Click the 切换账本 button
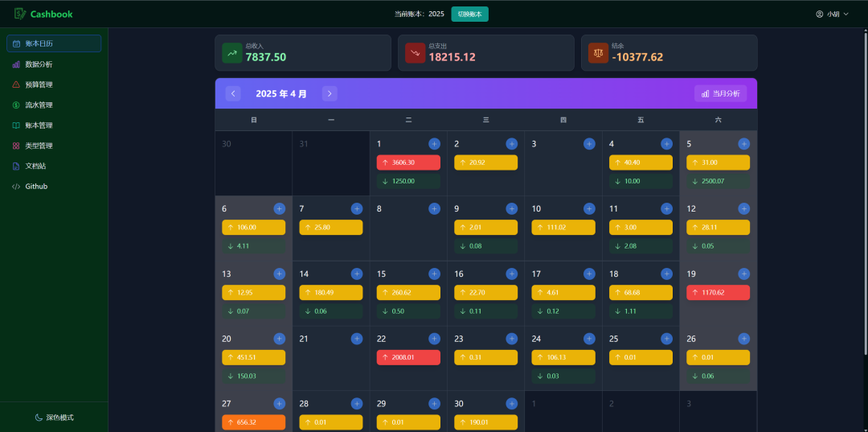Viewport: 868px width, 432px height. click(x=469, y=14)
